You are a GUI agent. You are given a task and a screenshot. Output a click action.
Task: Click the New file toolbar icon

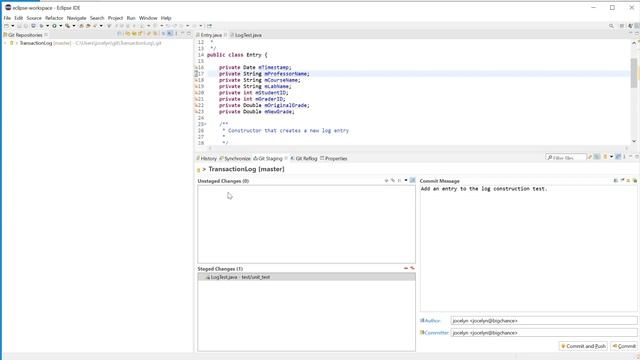click(x=6, y=26)
